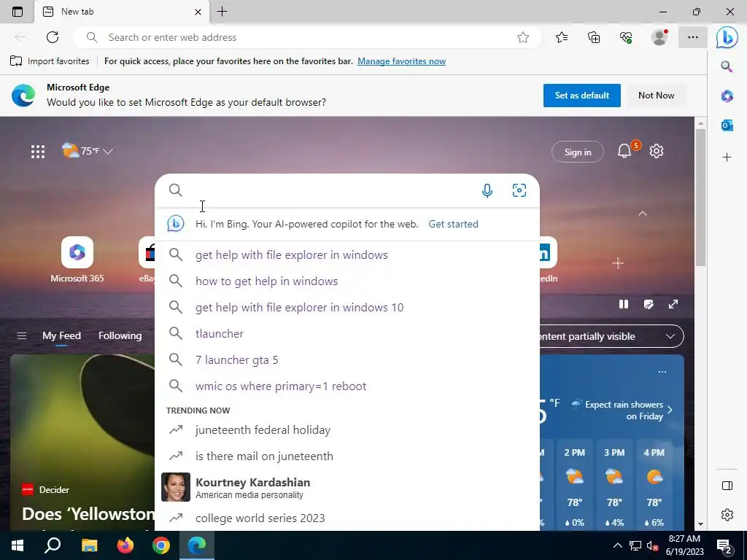Click Set as default button
The height and width of the screenshot is (560, 747).
pyautogui.click(x=581, y=96)
